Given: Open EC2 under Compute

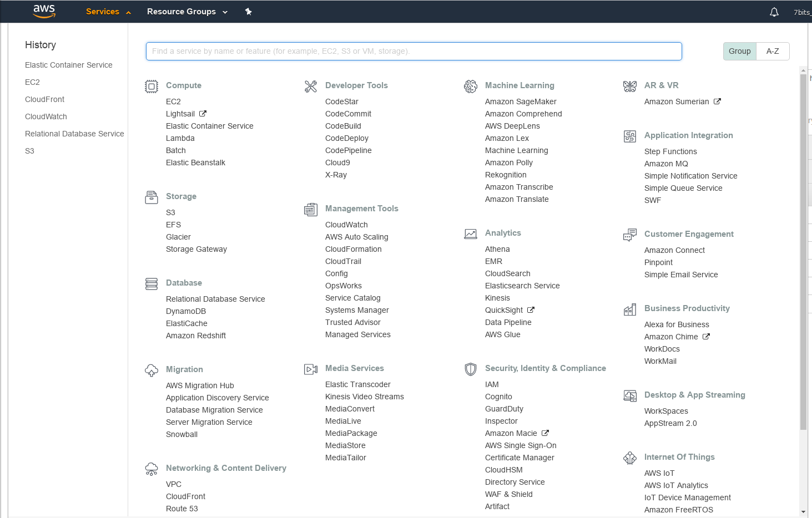Looking at the screenshot, I should (173, 101).
